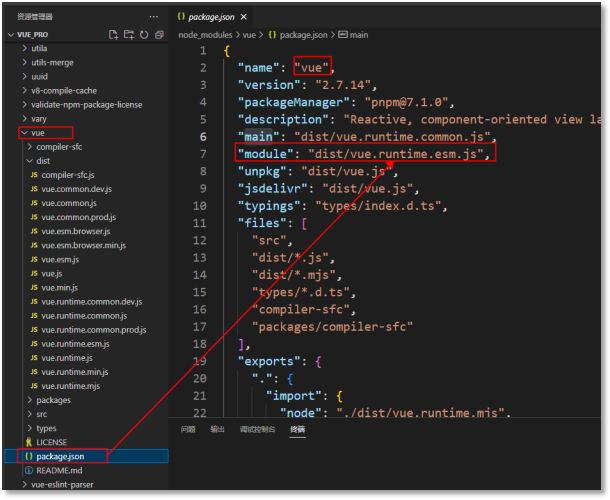Switch to the 输出 panel tab

tap(217, 429)
